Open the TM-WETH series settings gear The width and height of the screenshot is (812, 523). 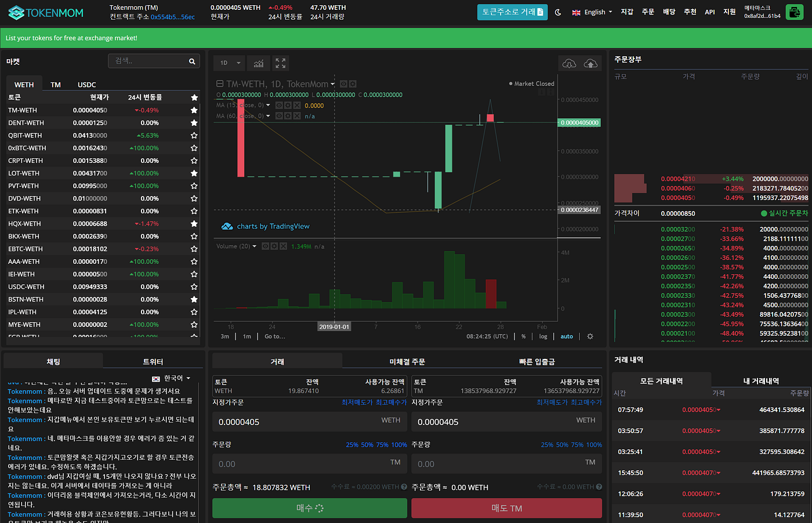(x=353, y=84)
